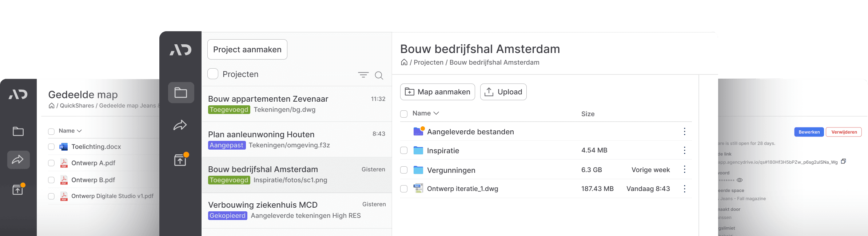Image resolution: width=868 pixels, height=236 pixels.
Task: Copy the share link using the copy icon
Action: tap(843, 162)
